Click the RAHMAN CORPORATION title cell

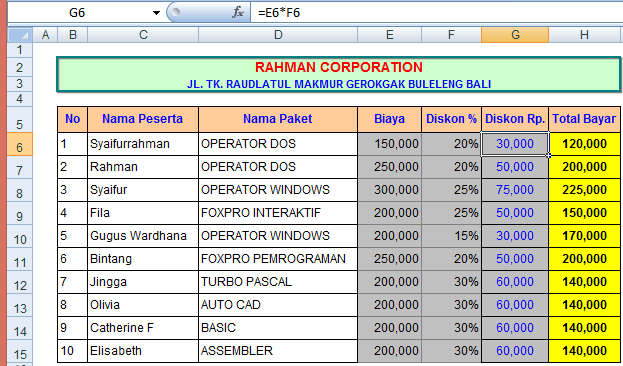click(x=339, y=67)
